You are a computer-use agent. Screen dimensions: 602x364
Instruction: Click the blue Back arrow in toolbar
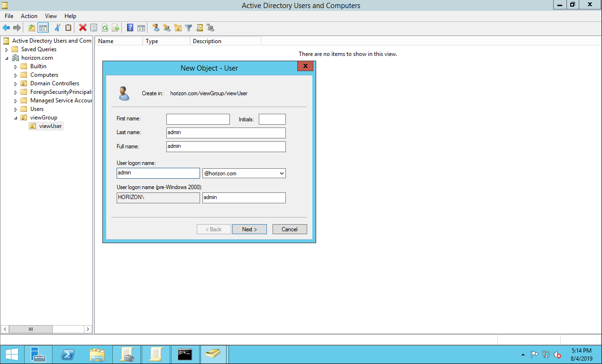click(x=6, y=28)
